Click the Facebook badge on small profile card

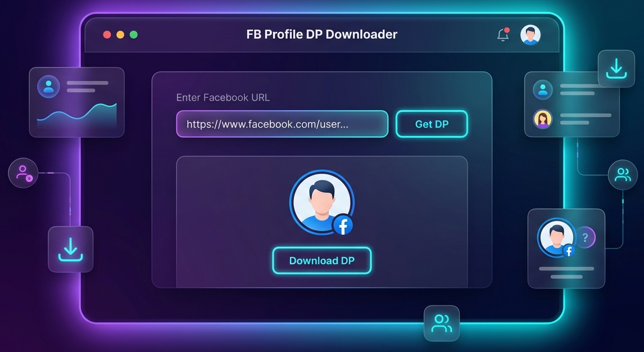pyautogui.click(x=569, y=250)
